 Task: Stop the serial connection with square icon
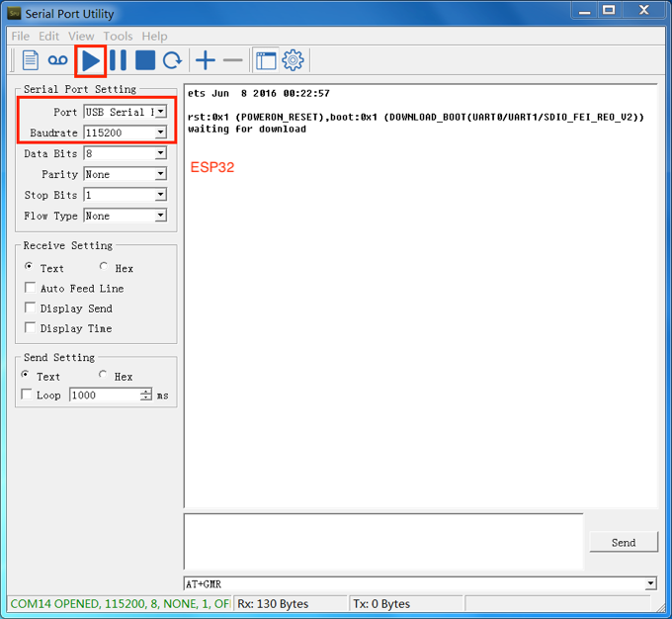(x=145, y=60)
